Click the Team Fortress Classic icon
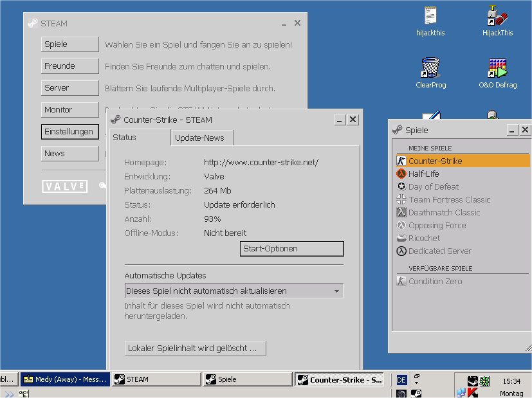 tap(401, 199)
